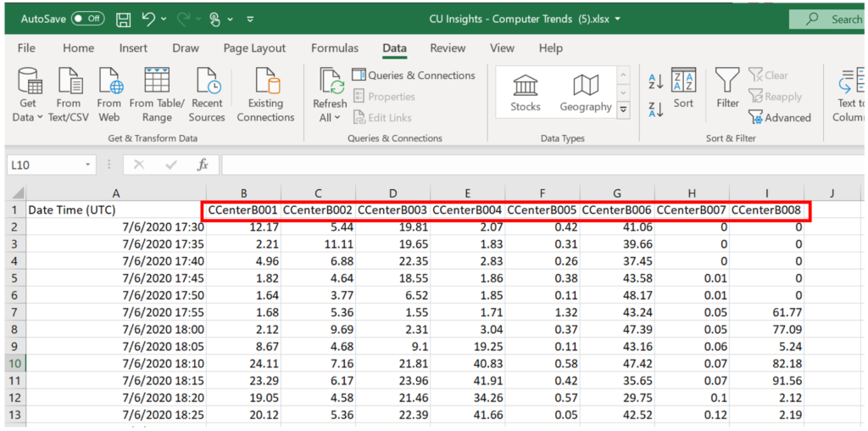The height and width of the screenshot is (431, 868).
Task: Click cell with value 91.56
Action: [766, 381]
